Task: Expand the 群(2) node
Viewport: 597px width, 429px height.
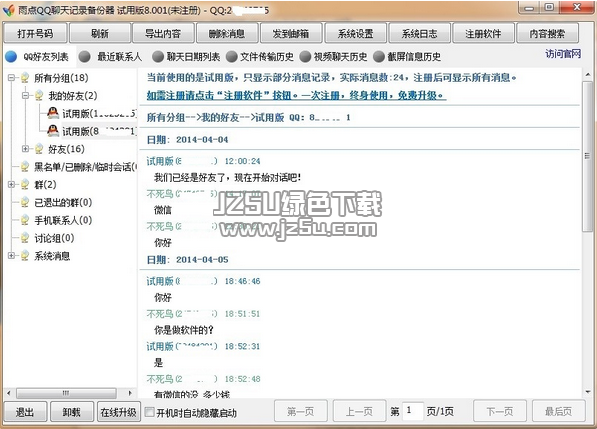Action: 11,185
